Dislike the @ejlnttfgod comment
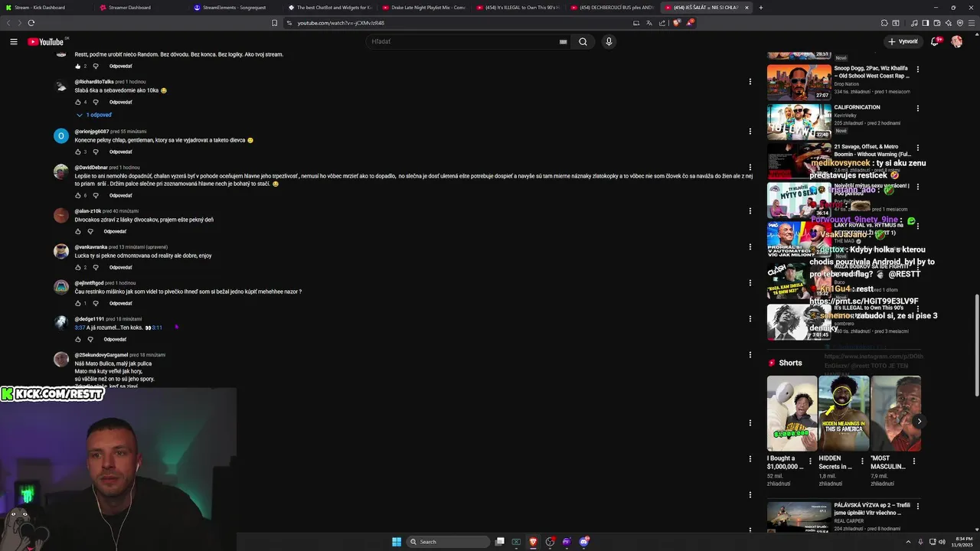This screenshot has height=551, width=980. pos(96,303)
